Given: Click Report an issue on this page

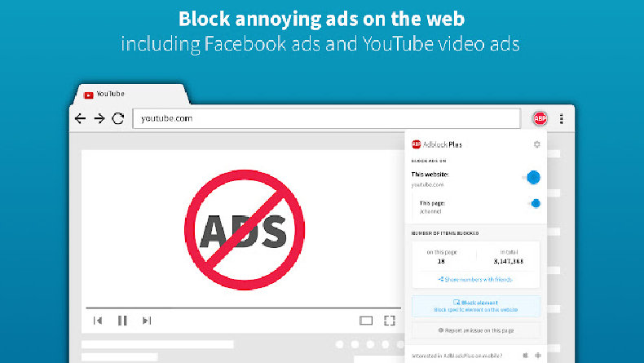Looking at the screenshot, I should tap(475, 330).
